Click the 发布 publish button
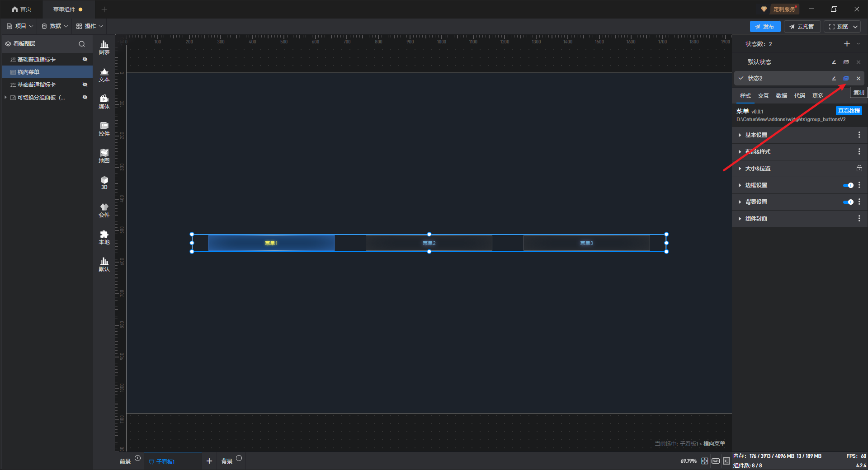868x470 pixels. pyautogui.click(x=765, y=27)
